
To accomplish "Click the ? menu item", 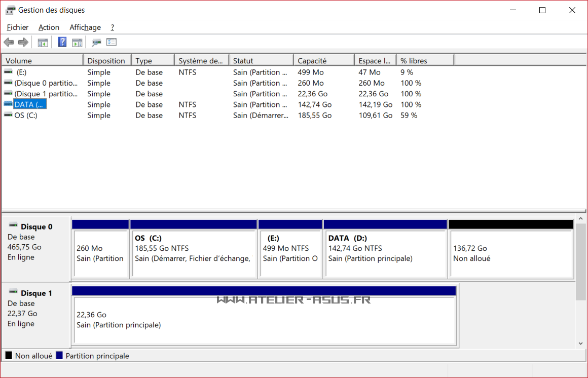I will (112, 27).
